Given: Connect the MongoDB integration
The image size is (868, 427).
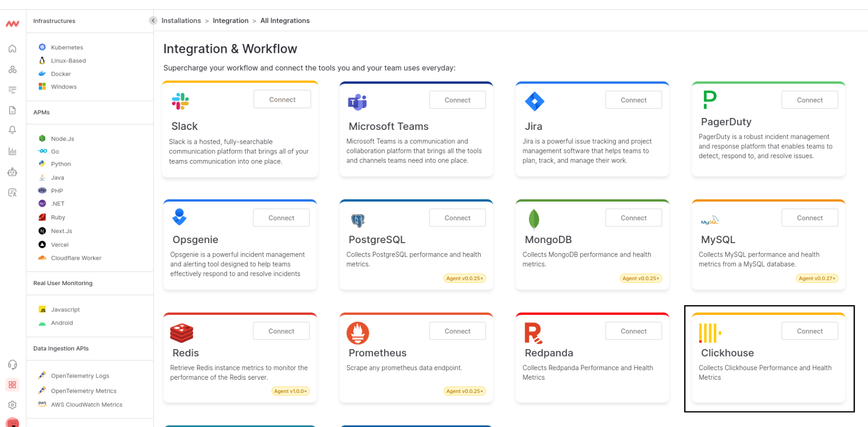Looking at the screenshot, I should pos(634,218).
